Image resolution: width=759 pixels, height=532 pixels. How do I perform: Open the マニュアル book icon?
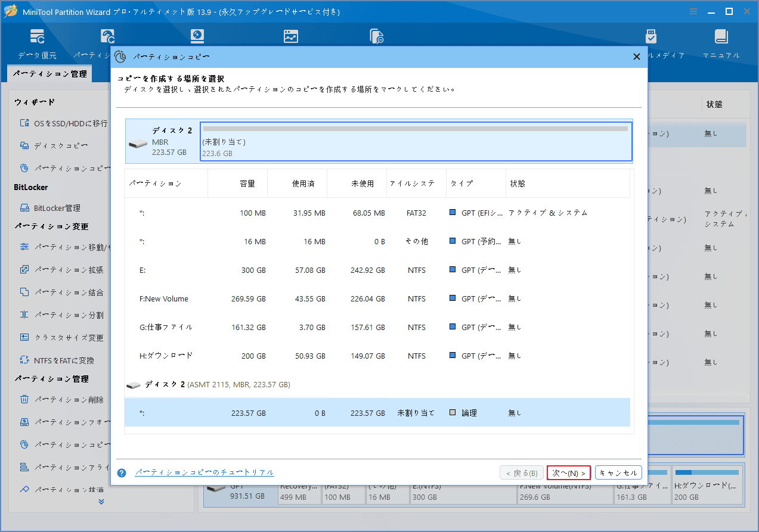pyautogui.click(x=721, y=37)
